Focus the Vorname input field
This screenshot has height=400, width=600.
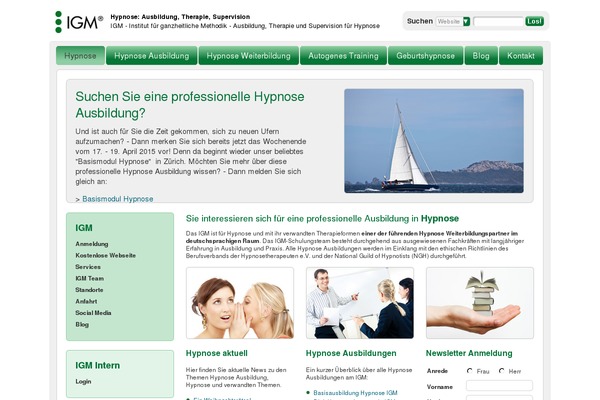pos(499,385)
